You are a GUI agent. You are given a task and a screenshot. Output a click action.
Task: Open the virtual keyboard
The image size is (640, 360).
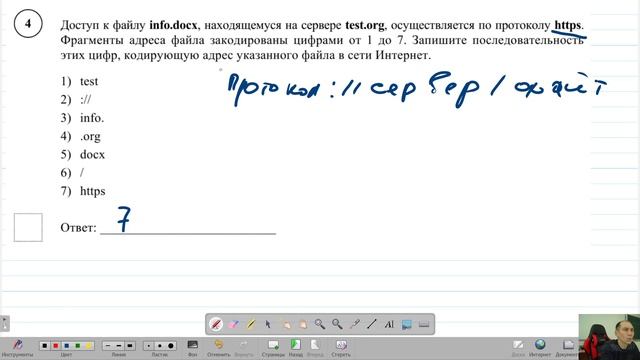pos(424,324)
